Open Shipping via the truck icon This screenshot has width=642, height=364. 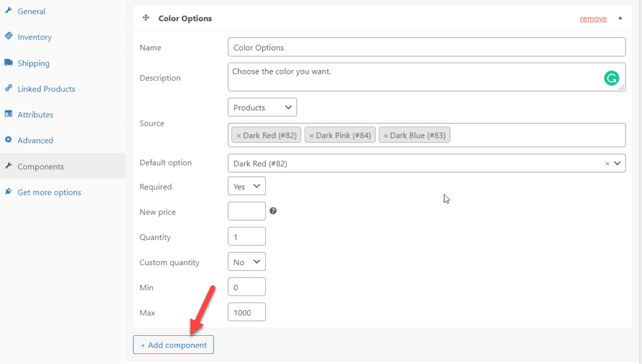8,63
